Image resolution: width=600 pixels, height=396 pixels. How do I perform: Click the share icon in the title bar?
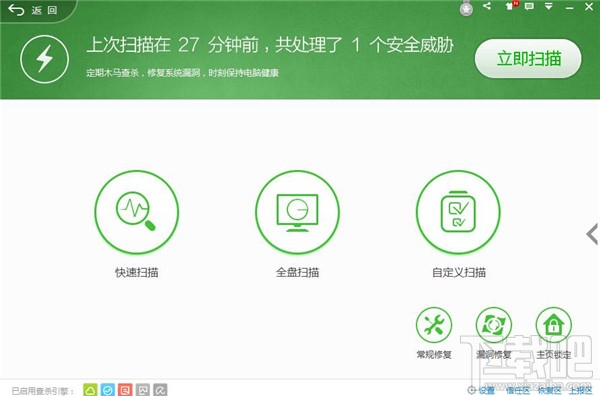(487, 6)
